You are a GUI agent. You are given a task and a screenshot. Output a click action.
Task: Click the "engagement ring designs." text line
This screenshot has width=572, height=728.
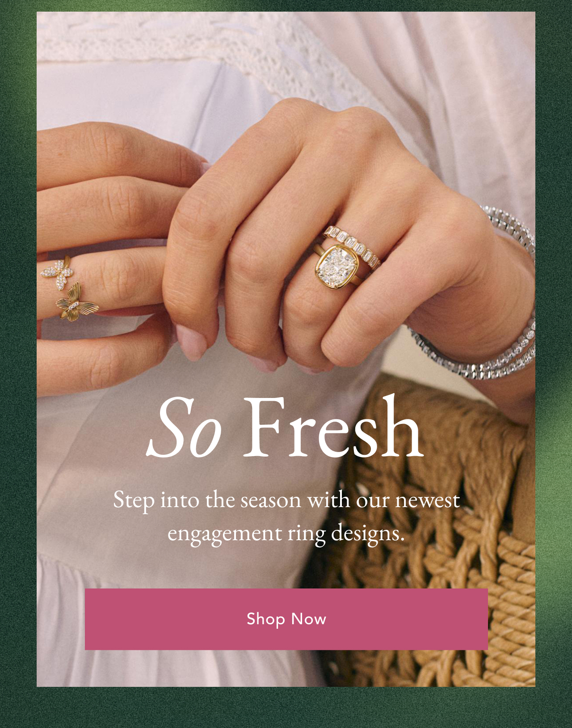tap(286, 533)
